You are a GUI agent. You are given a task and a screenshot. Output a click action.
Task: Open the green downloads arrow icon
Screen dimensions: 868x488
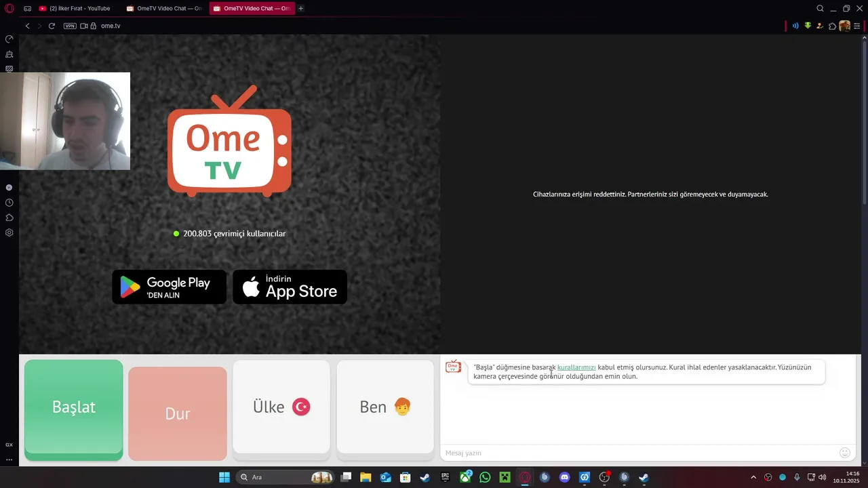pyautogui.click(x=808, y=26)
